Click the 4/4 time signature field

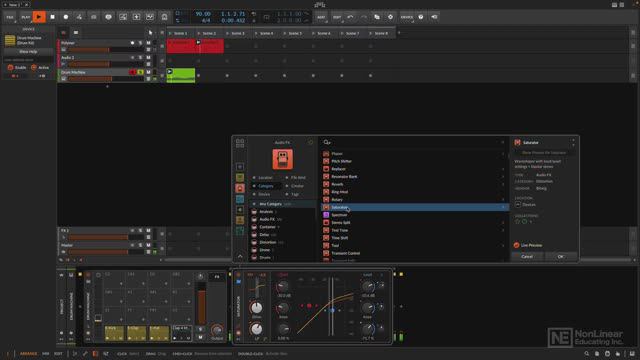(206, 20)
